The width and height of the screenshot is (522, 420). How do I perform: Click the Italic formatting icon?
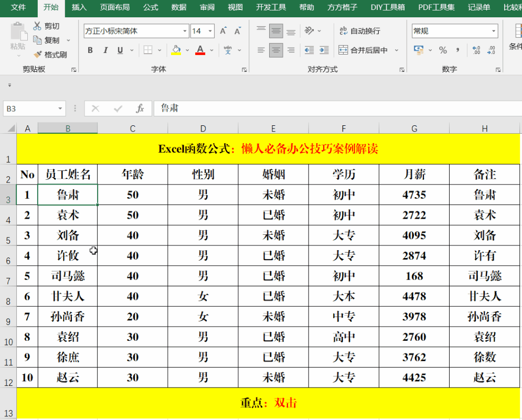104,50
